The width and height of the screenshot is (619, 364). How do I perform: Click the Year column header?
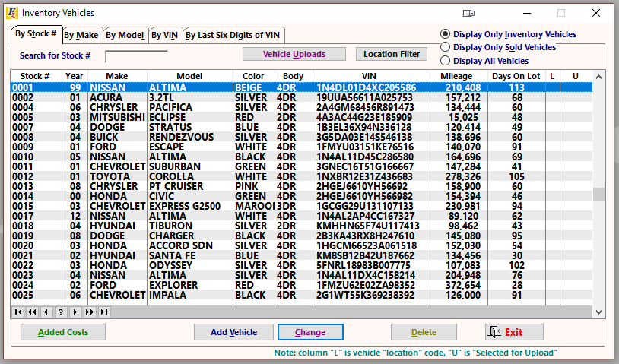[x=75, y=76]
